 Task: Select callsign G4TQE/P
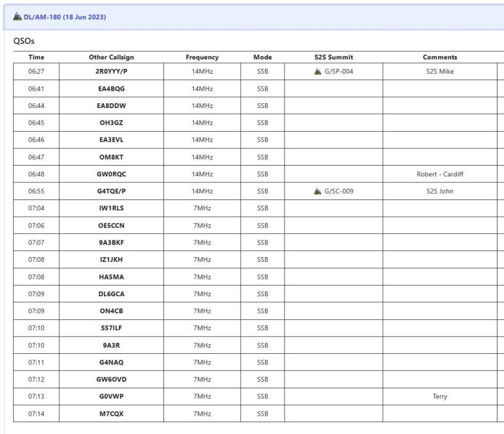(x=111, y=191)
